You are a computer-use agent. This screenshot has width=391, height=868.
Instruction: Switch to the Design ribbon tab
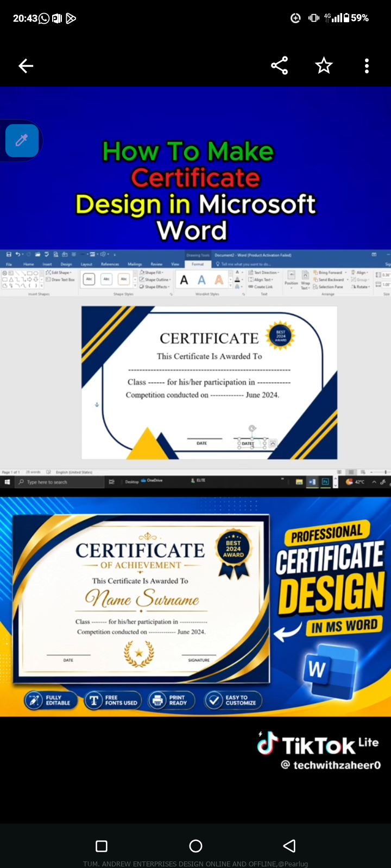pos(66,264)
